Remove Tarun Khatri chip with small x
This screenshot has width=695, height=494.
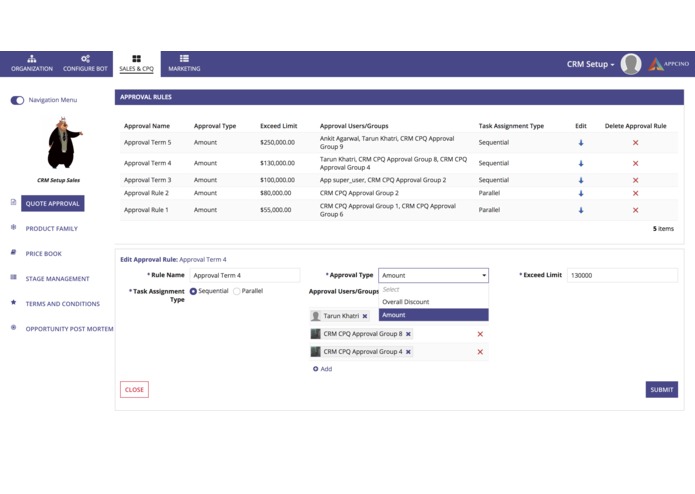[365, 316]
